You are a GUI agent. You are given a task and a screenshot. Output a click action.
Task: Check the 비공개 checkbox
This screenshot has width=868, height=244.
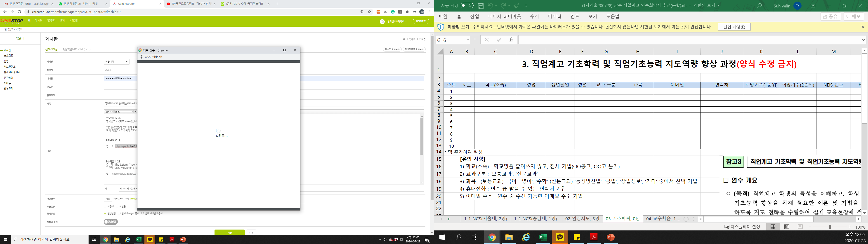pos(105,206)
